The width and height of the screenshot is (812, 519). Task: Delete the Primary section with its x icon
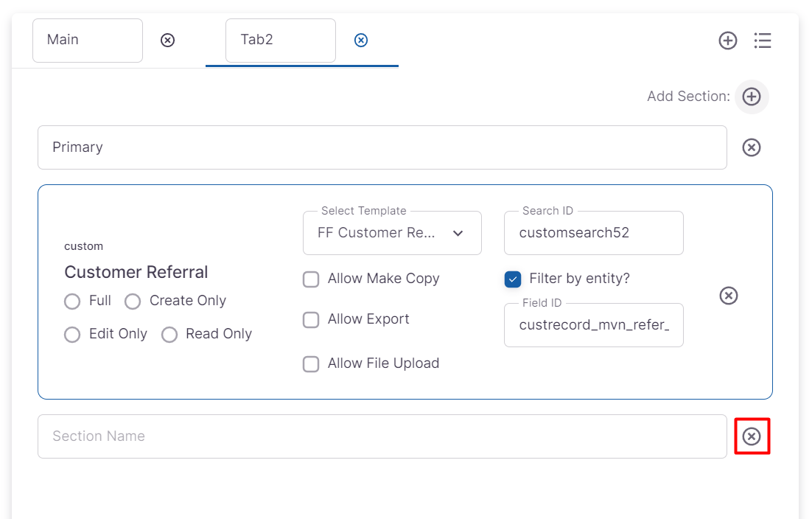point(752,147)
